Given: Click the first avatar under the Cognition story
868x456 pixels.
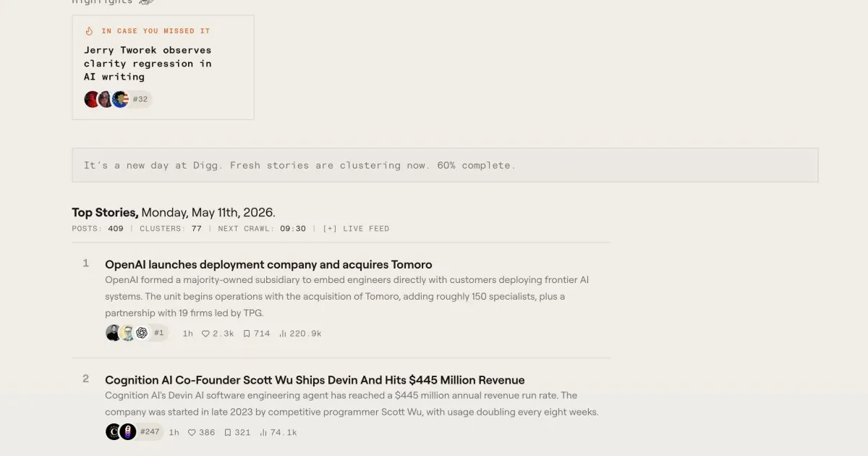Looking at the screenshot, I should pos(114,432).
